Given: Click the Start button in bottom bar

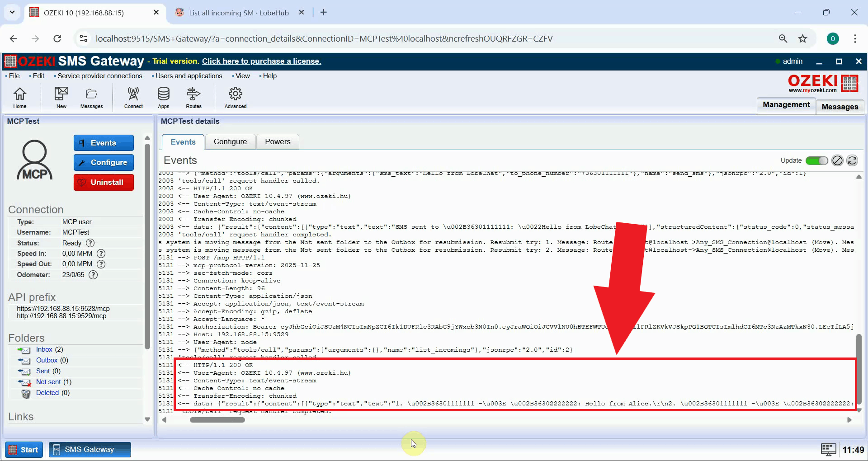Looking at the screenshot, I should 24,450.
